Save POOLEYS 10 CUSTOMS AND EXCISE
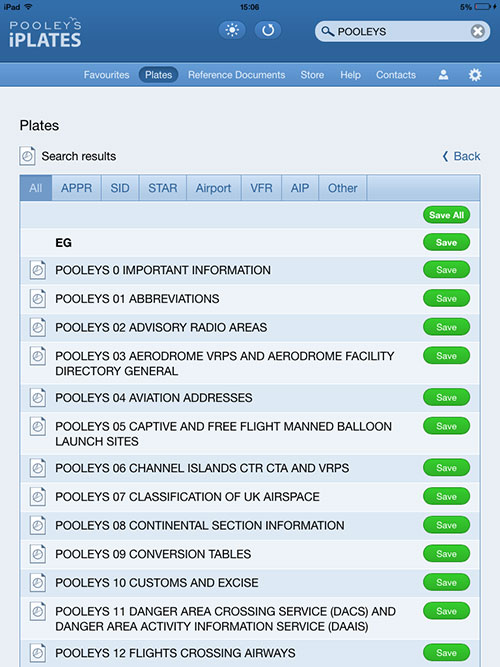 (x=446, y=582)
